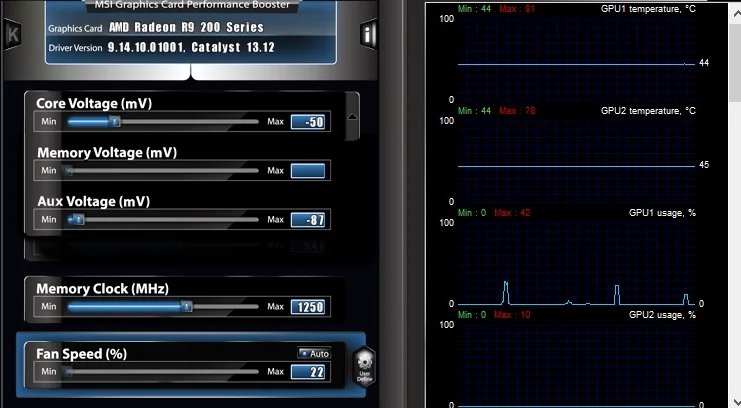Toggle the fan speed Auto button
This screenshot has height=408, width=741.
click(314, 353)
